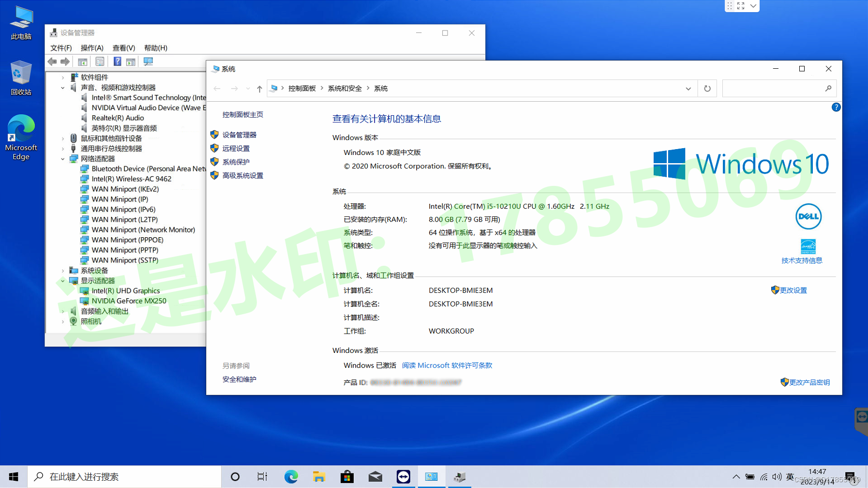Viewport: 868px width, 488px height.
Task: Read the Microsoft software license terms link
Action: point(447,366)
